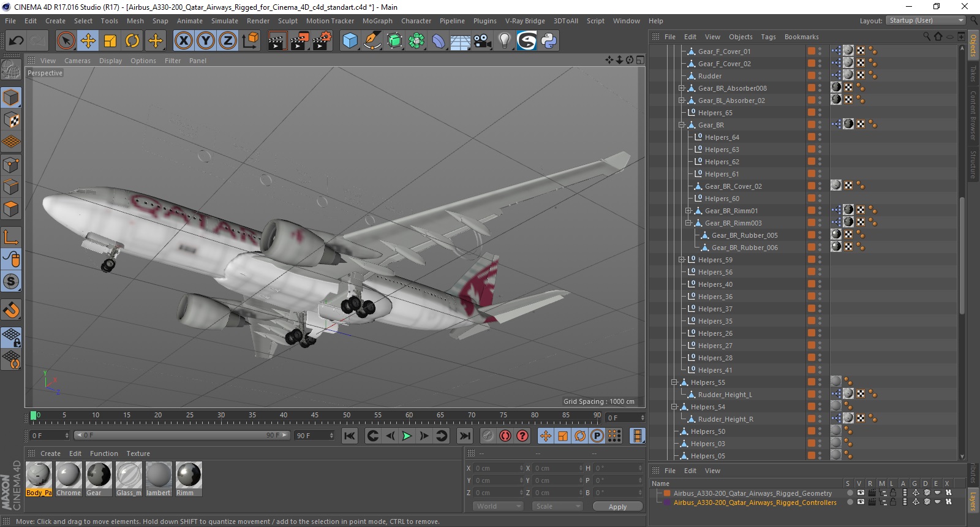Click Enable Axis tool icon
This screenshot has width=980, height=527.
coord(11,237)
